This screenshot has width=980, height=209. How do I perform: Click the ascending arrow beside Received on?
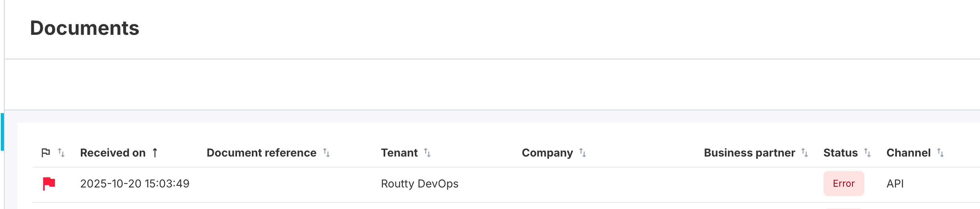[155, 153]
